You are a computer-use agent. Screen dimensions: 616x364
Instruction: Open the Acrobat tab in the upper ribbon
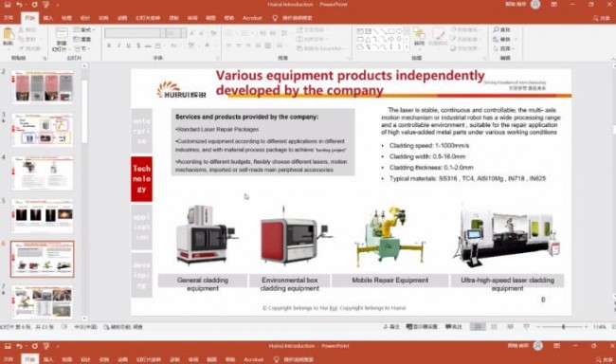(x=252, y=18)
